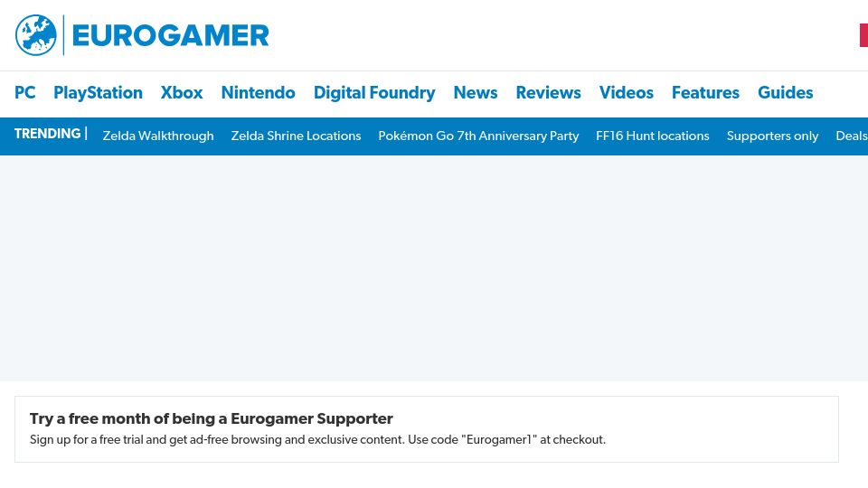Viewport: 868px width, 488px height.
Task: Go to Guides
Action: click(785, 92)
